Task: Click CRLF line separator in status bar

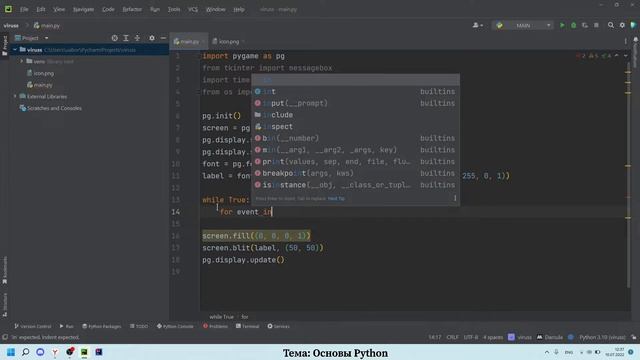Action: (x=452, y=338)
